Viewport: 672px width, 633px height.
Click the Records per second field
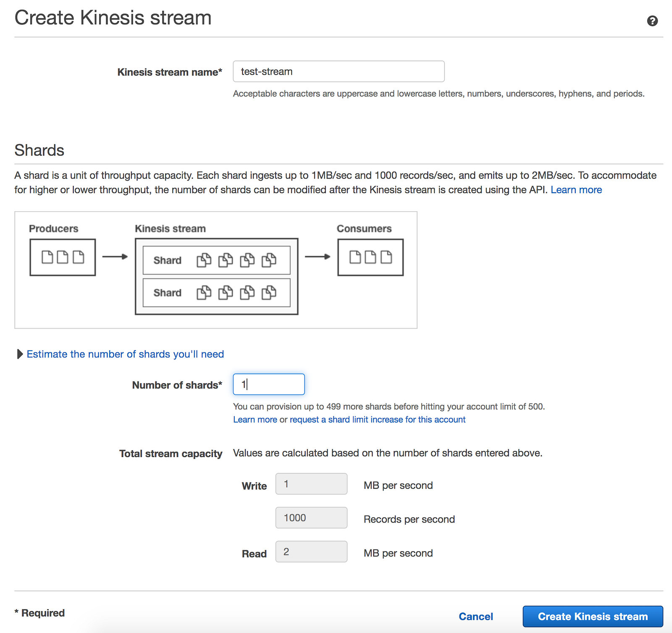311,517
